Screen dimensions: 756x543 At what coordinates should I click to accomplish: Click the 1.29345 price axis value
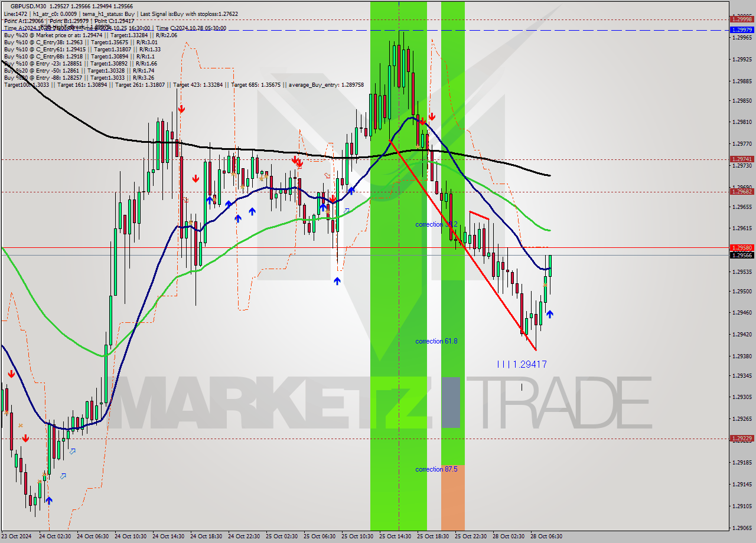[x=742, y=376]
